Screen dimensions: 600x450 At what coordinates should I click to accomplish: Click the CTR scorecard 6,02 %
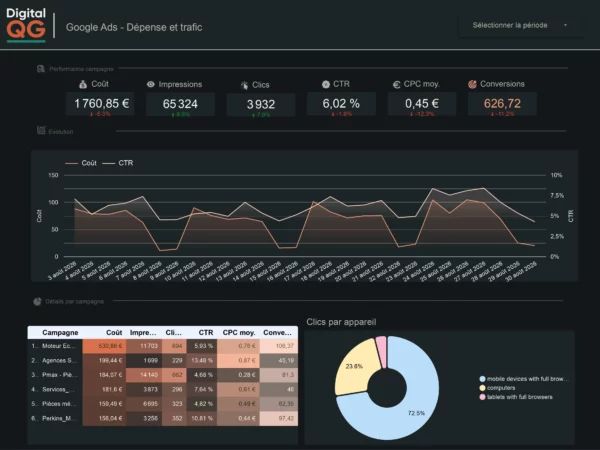(341, 104)
